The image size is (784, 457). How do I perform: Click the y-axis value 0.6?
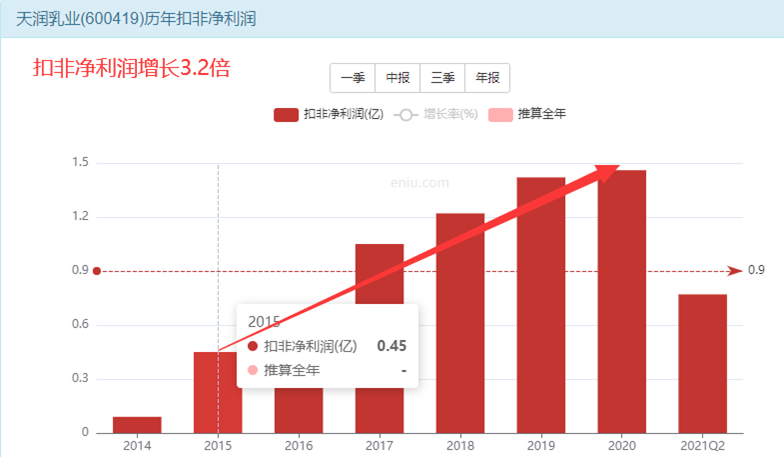coord(80,324)
